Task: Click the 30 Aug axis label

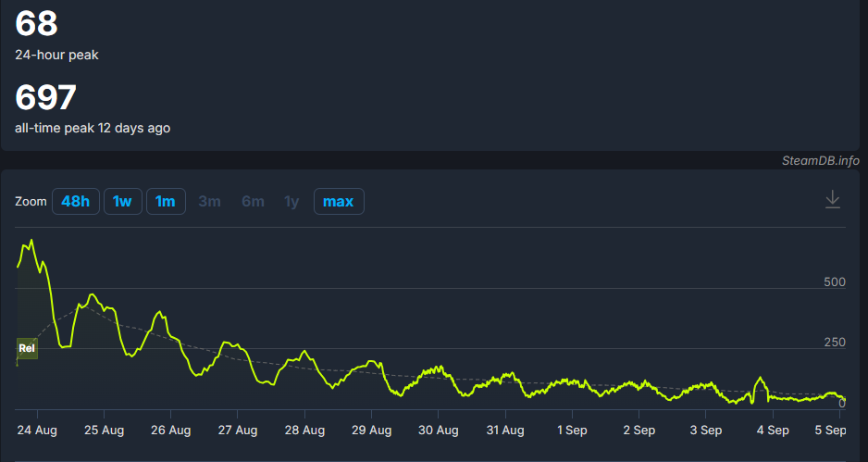Action: [439, 430]
